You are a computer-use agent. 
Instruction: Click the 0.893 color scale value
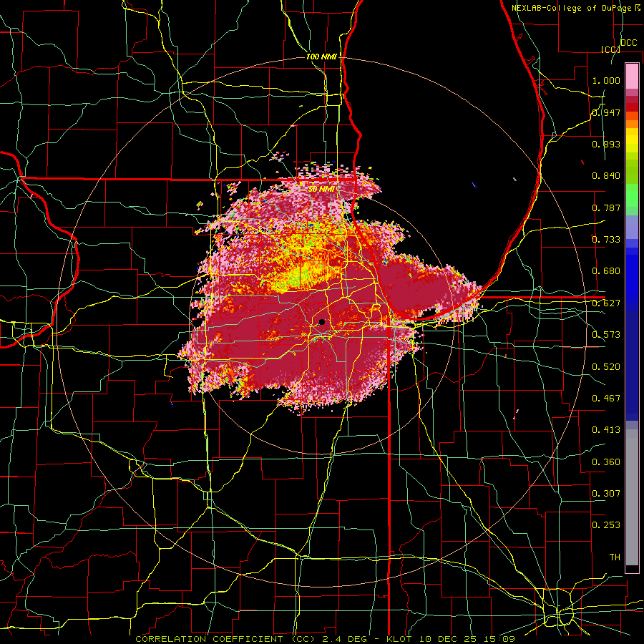pyautogui.click(x=606, y=144)
